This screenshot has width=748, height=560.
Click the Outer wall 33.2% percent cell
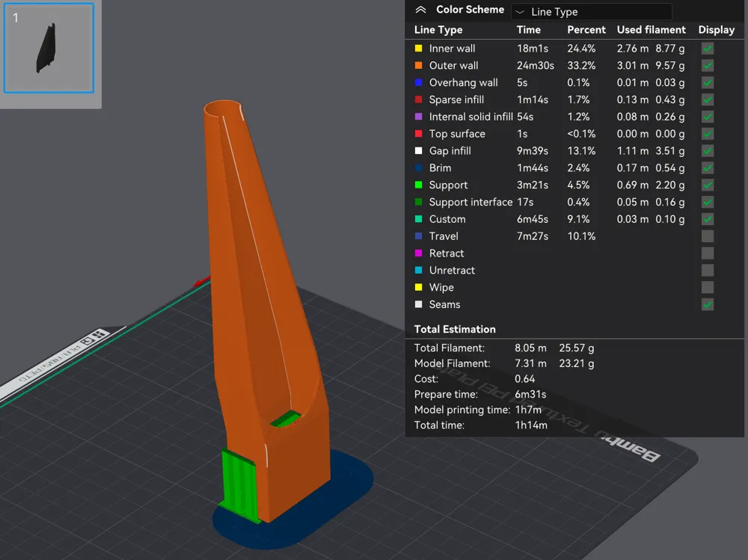581,65
